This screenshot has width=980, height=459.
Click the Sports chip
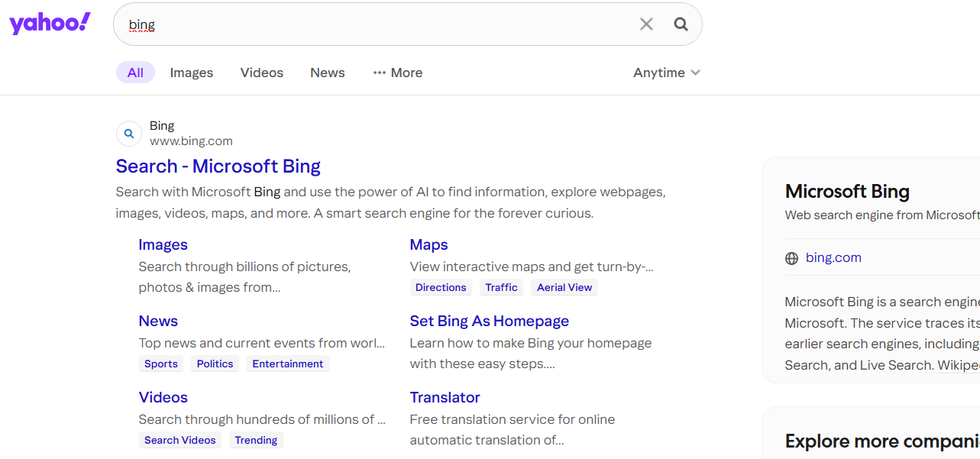click(161, 364)
